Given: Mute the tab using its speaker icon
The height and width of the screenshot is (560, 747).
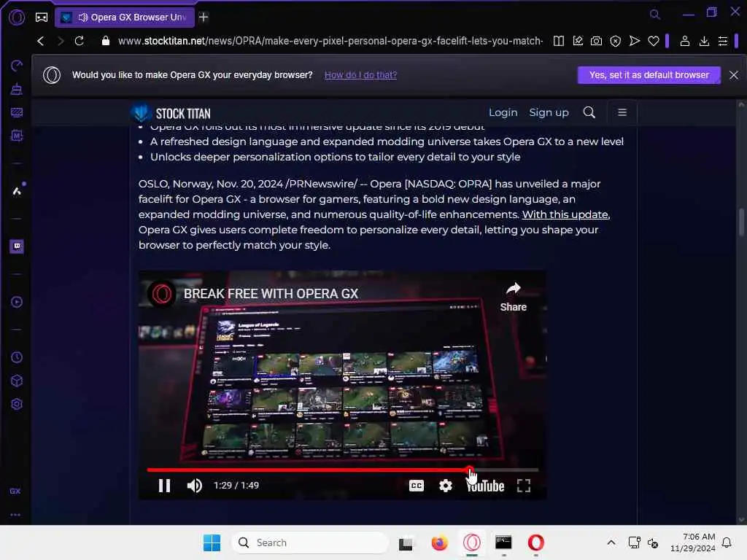Looking at the screenshot, I should [83, 17].
